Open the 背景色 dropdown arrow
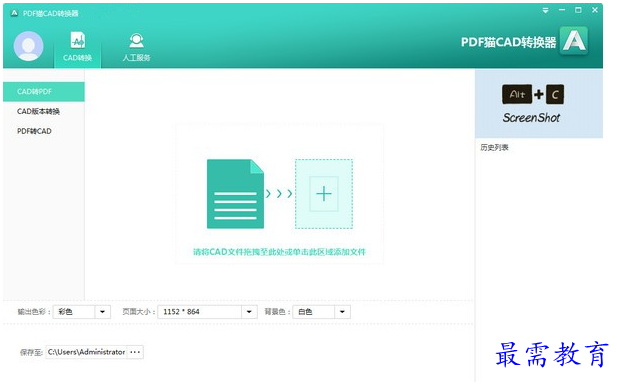This screenshot has width=617, height=386. [x=342, y=312]
